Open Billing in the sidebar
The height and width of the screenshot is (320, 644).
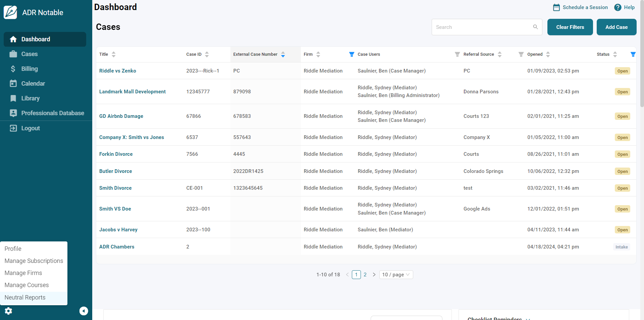30,69
